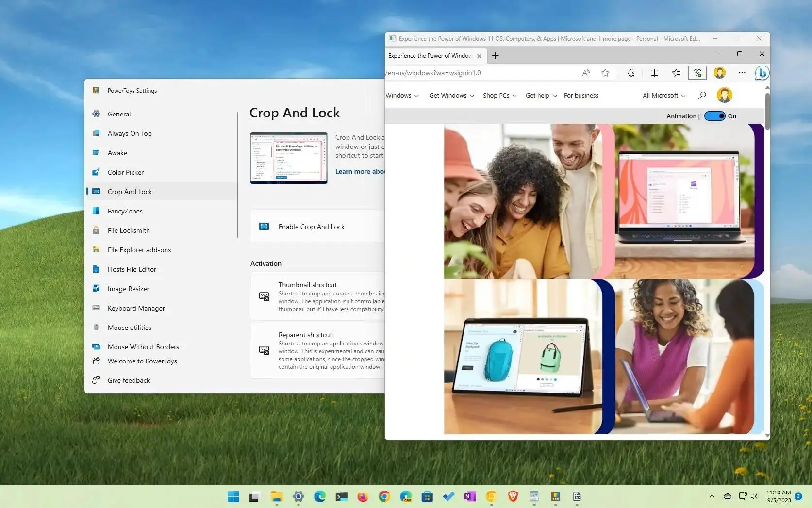Open the notification badge in system tray
812x508 pixels.
[798, 496]
